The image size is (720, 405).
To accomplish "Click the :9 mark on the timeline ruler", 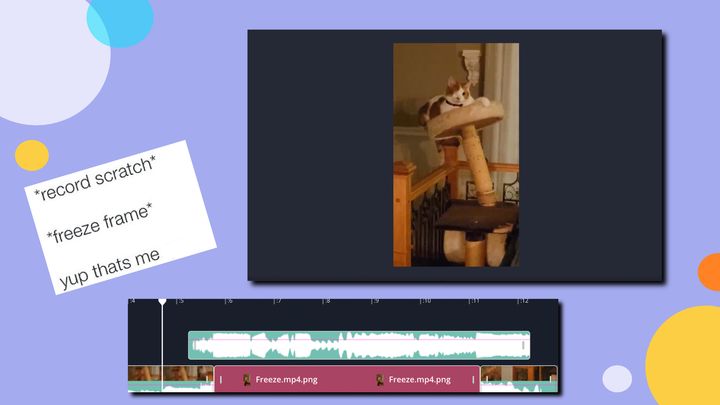I will tap(375, 301).
